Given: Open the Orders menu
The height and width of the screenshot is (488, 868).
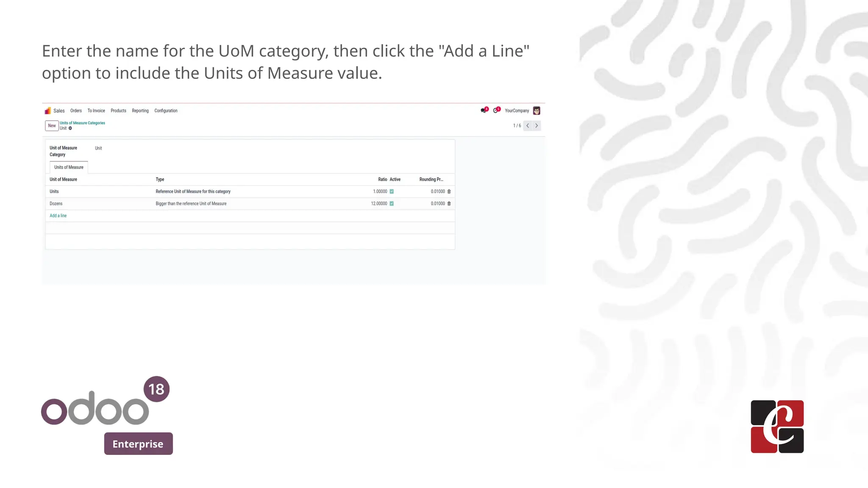Looking at the screenshot, I should pyautogui.click(x=76, y=111).
